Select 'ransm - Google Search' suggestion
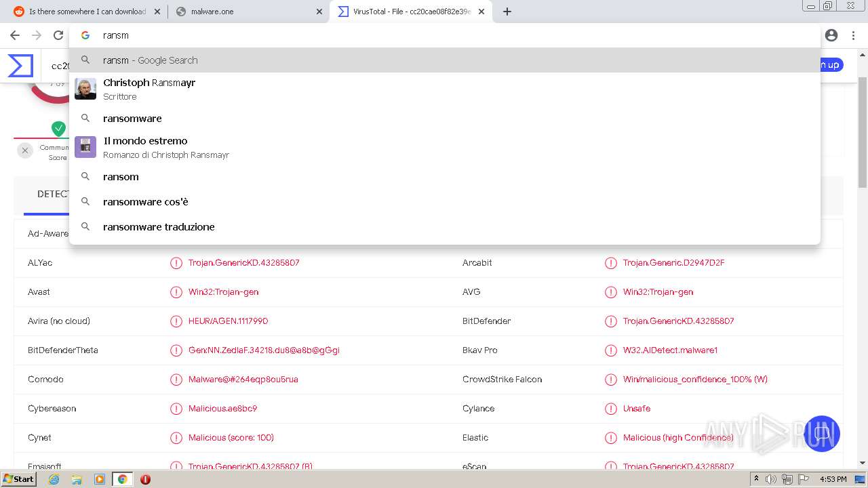The image size is (868, 488). pos(445,60)
